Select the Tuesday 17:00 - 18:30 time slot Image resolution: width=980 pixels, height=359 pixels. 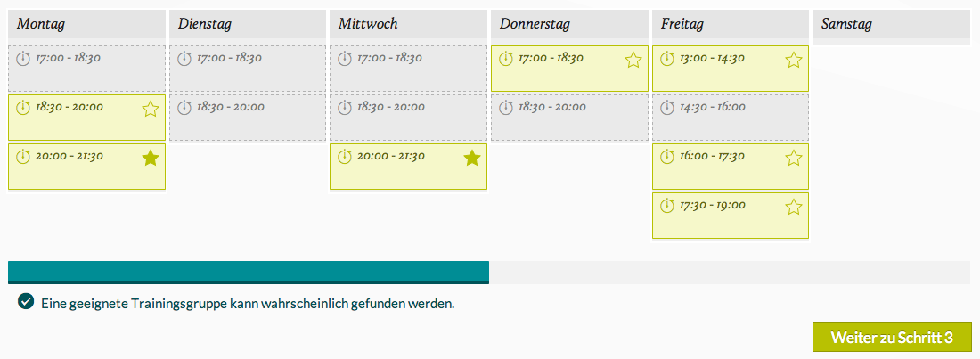tap(248, 69)
